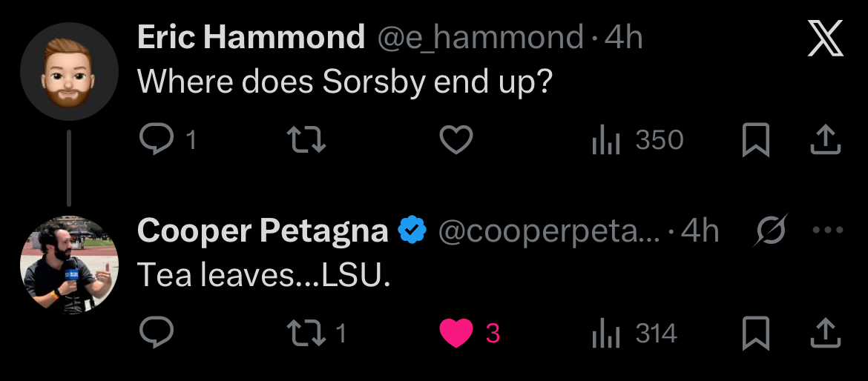Share Eric Hammond's tweet
Image resolution: width=868 pixels, height=381 pixels.
coord(824,139)
